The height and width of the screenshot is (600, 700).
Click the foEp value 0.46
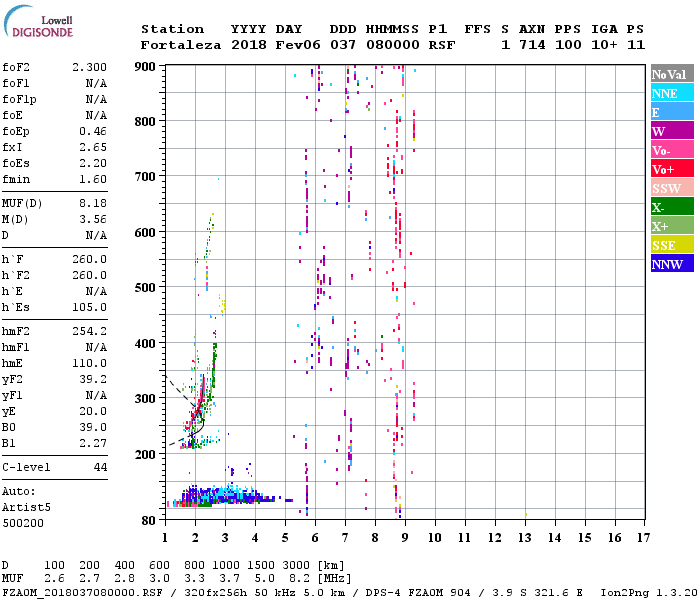(x=93, y=131)
